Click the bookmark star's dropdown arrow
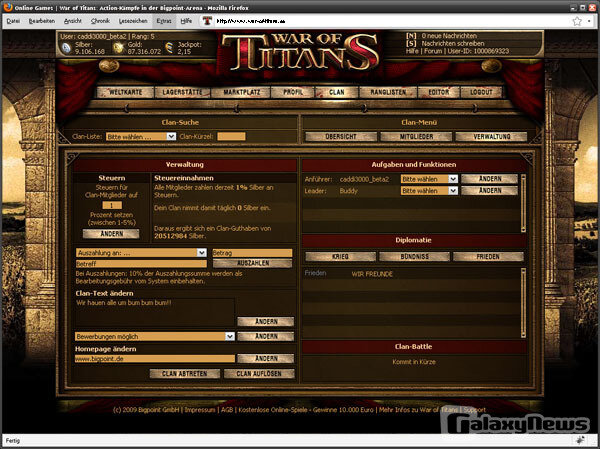 (x=589, y=21)
